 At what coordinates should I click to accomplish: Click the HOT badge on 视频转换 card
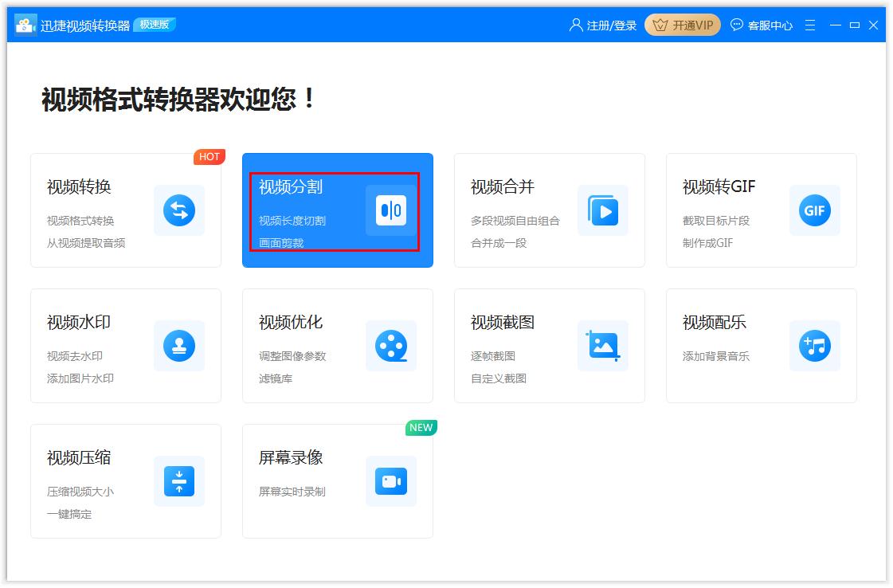point(210,157)
